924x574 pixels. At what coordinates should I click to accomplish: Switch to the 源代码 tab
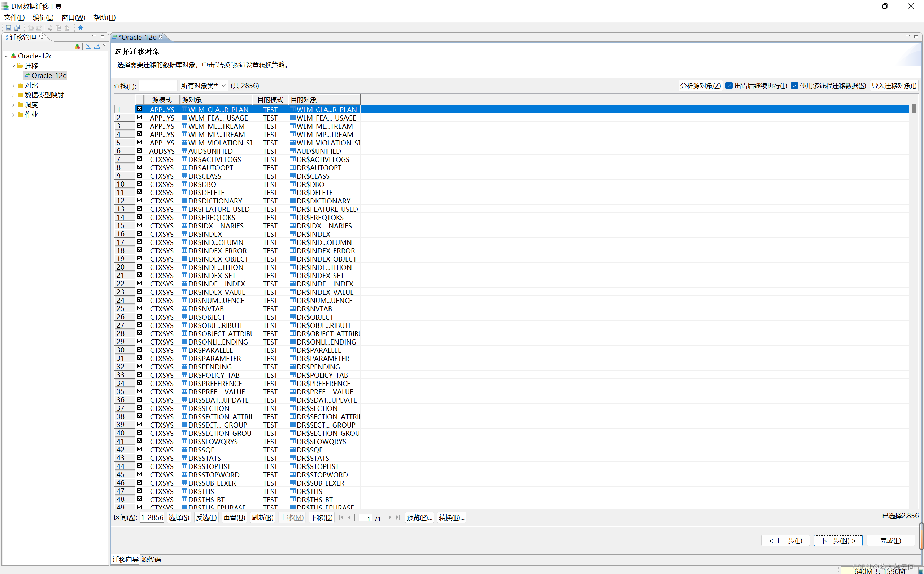pyautogui.click(x=151, y=559)
